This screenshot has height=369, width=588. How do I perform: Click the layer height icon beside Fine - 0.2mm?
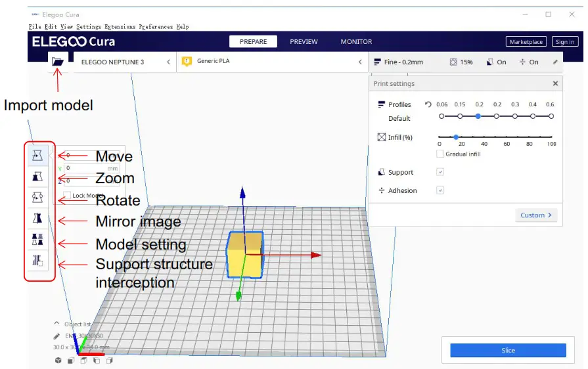coord(377,62)
